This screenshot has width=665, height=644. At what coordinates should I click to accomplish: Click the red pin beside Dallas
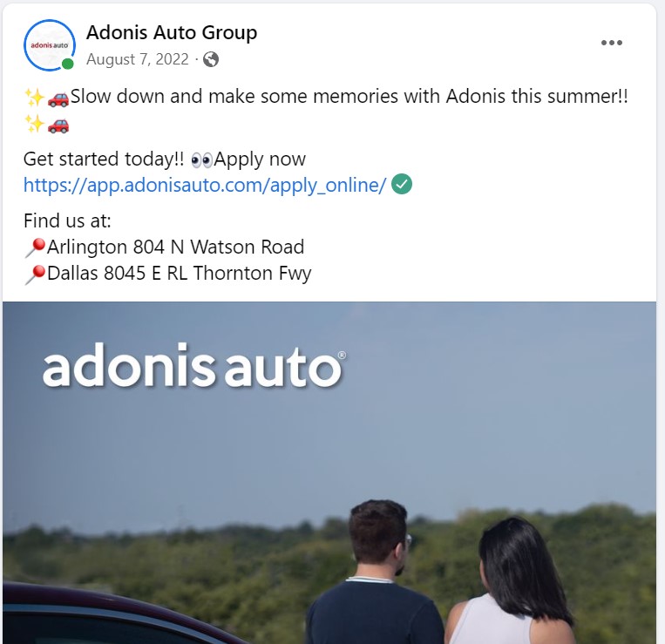(35, 275)
